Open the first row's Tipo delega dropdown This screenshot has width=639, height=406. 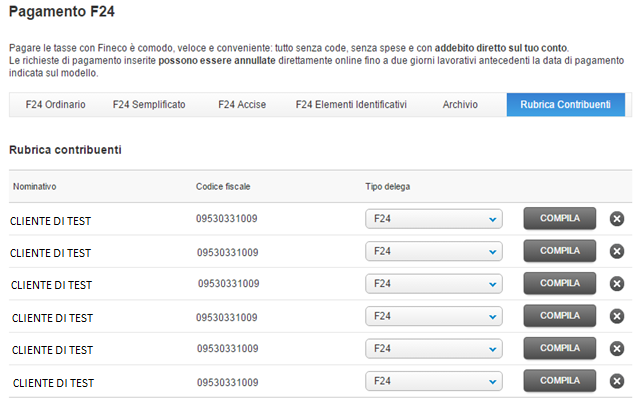(x=434, y=219)
